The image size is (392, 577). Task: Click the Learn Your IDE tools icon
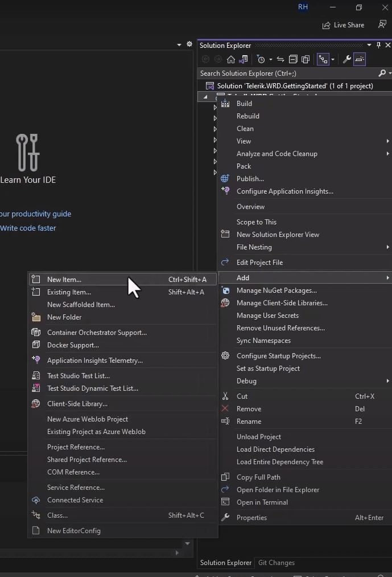[x=27, y=152]
